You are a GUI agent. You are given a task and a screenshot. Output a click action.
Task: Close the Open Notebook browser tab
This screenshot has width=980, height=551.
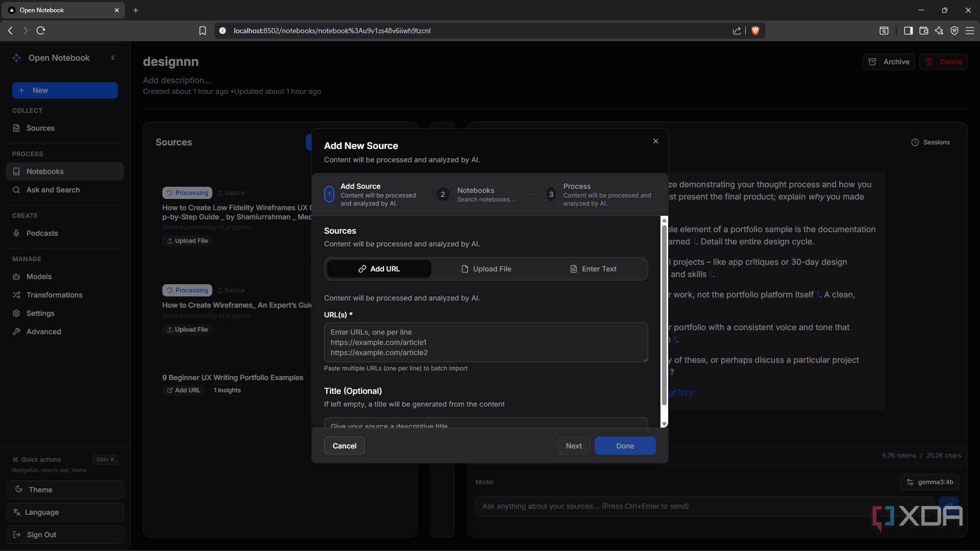116,10
